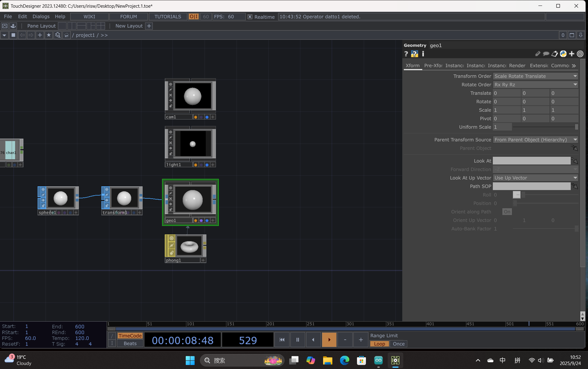Open the Dialogs menu
588x369 pixels.
(41, 16)
